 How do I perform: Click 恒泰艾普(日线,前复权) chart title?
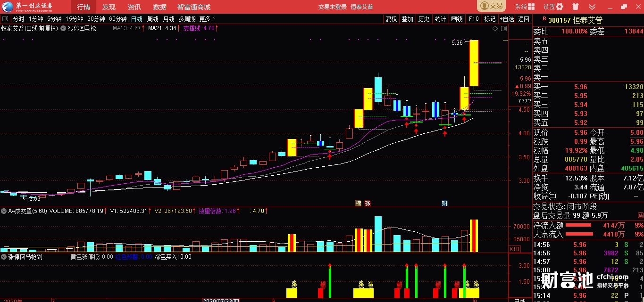(x=29, y=28)
